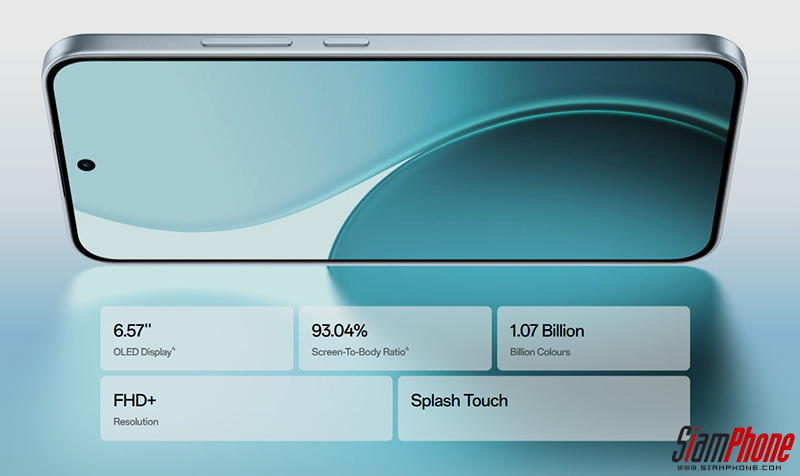Viewport: 800px width, 476px height.
Task: Select the FHD+ Resolution card
Action: pos(246,409)
